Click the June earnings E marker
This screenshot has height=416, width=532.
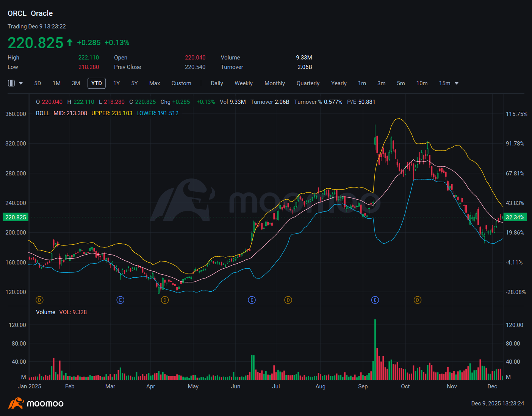click(252, 300)
